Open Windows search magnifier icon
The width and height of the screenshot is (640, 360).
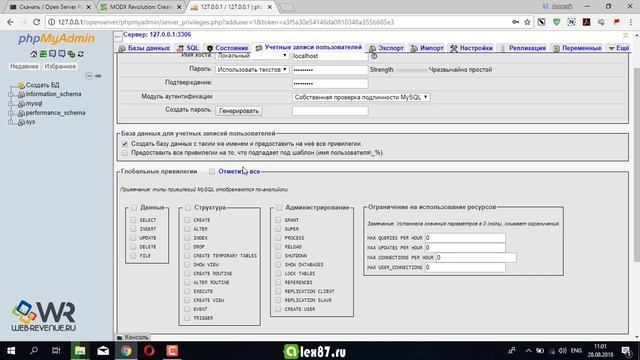(x=34, y=351)
